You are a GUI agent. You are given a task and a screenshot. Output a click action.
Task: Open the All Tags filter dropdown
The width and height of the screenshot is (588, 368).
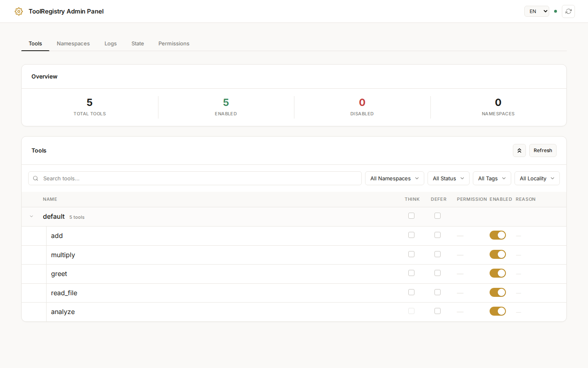pos(492,178)
